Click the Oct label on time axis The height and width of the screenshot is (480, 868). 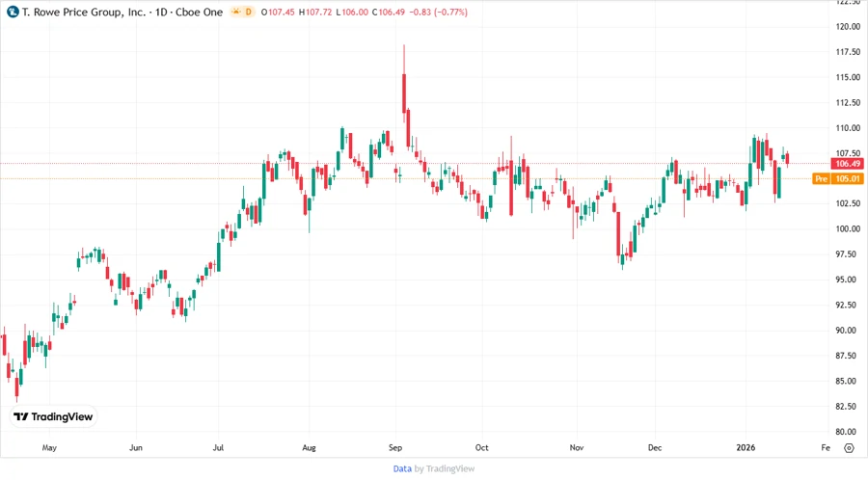tap(481, 448)
